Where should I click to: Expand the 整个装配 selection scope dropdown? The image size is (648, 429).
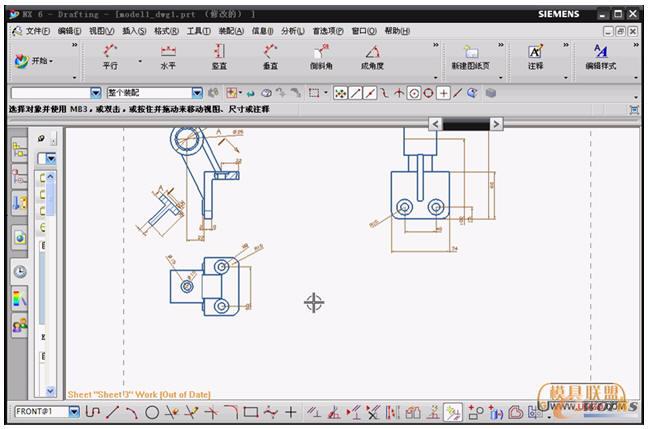point(196,93)
